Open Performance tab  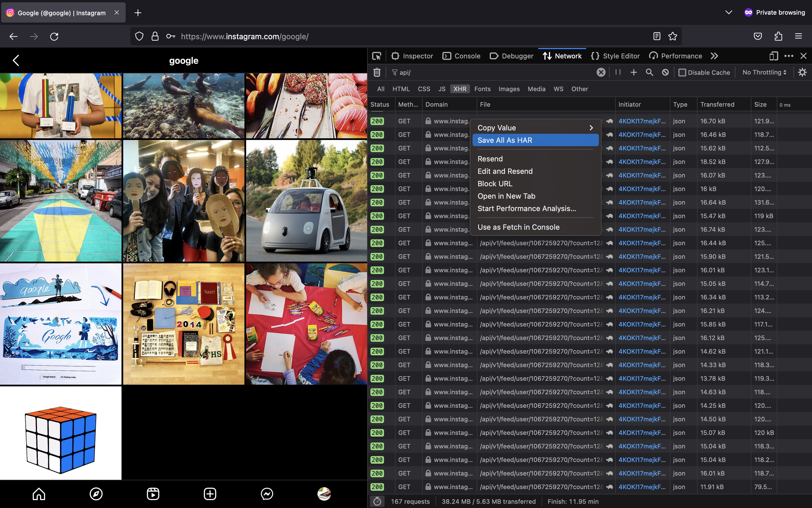[676, 56]
